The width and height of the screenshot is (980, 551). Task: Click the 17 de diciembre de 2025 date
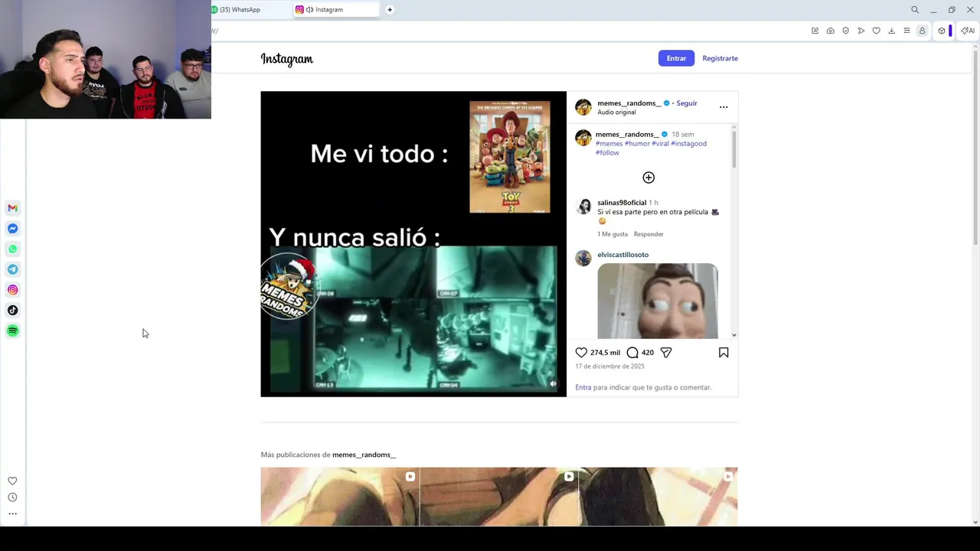click(609, 367)
